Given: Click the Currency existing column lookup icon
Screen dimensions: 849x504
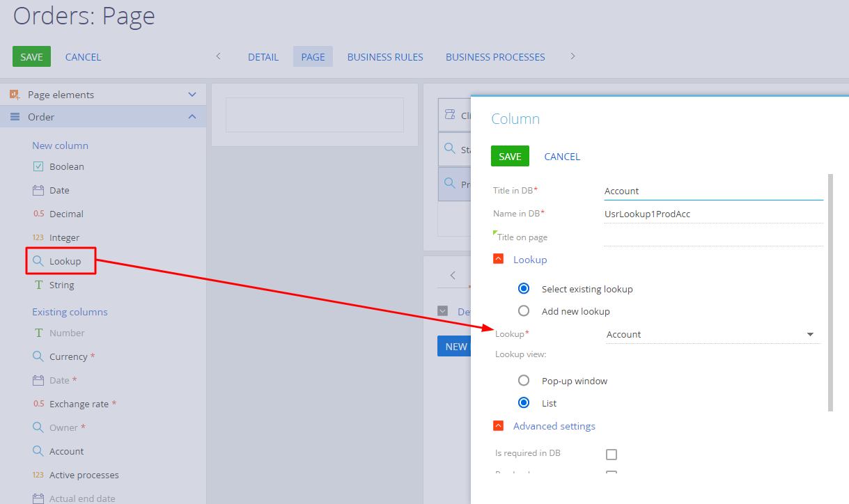Looking at the screenshot, I should pos(38,356).
